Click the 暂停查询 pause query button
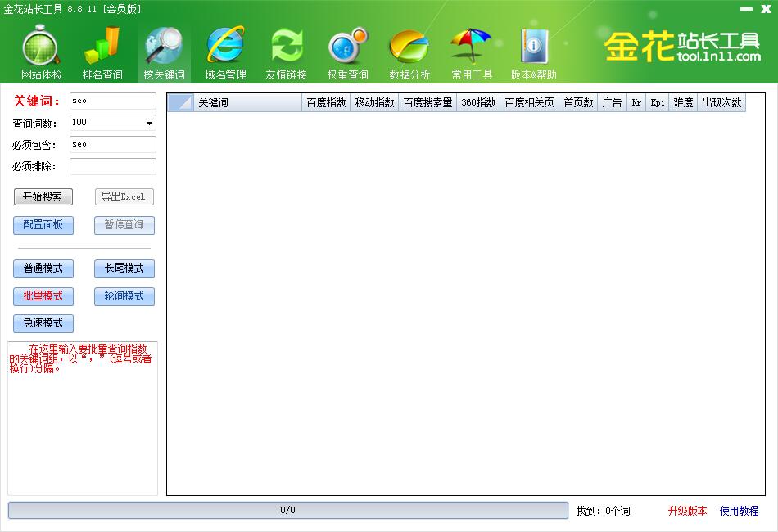This screenshot has width=778, height=532. [124, 225]
